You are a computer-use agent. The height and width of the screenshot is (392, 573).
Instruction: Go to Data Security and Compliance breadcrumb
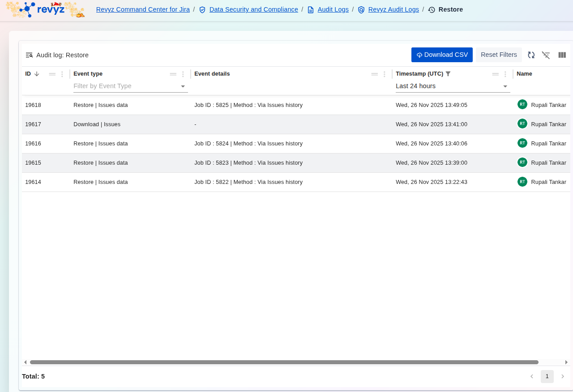pos(253,9)
